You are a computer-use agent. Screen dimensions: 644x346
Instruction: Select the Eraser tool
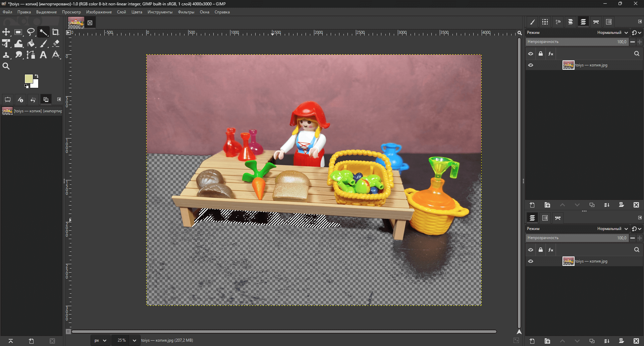[x=56, y=44]
